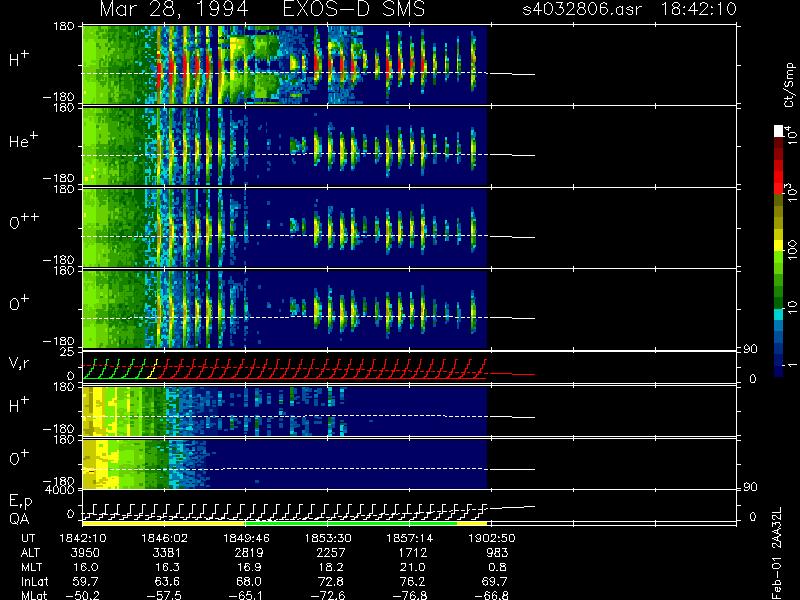Click the topmost H+ panel label
Image resolution: width=800 pixels, height=600 pixels.
pyautogui.click(x=19, y=60)
